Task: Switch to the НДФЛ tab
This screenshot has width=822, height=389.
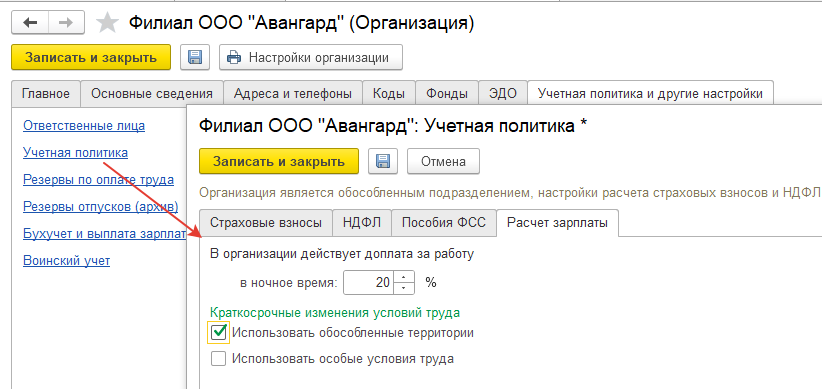Action: click(362, 222)
